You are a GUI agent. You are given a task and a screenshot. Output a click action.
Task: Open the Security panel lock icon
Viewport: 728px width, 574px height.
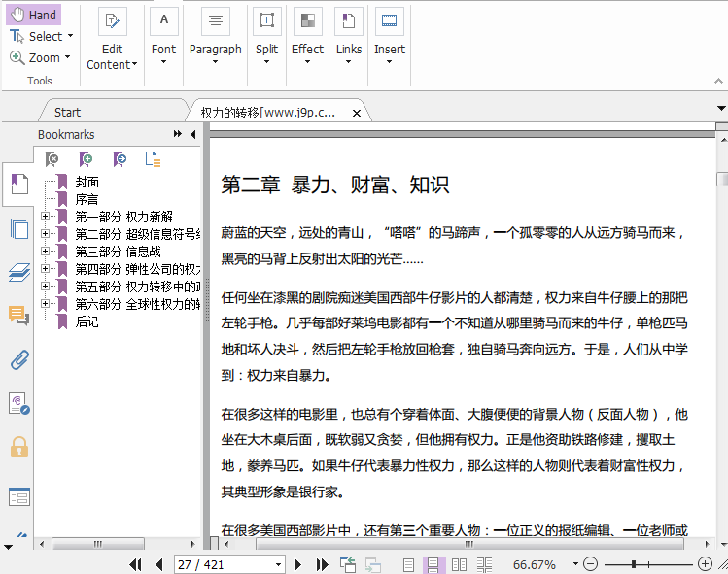coord(18,447)
